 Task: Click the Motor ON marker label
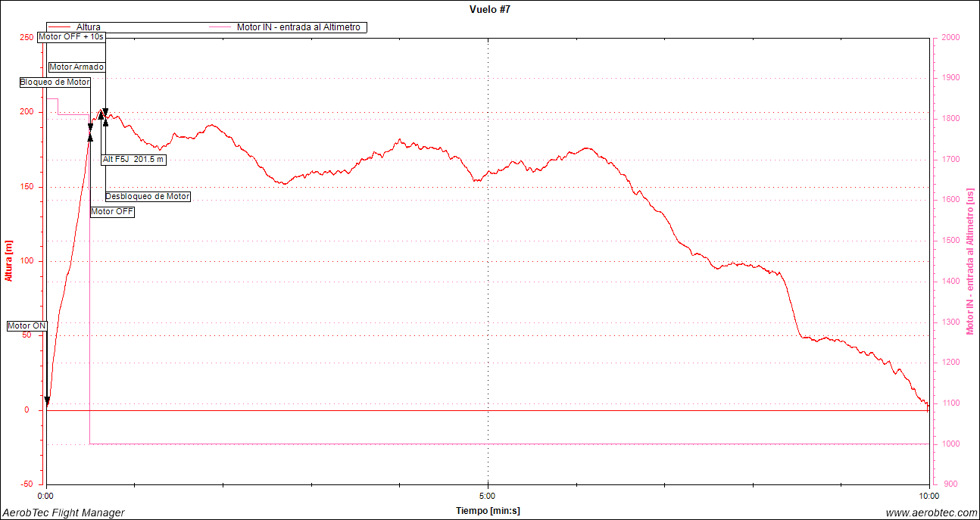pyautogui.click(x=27, y=326)
